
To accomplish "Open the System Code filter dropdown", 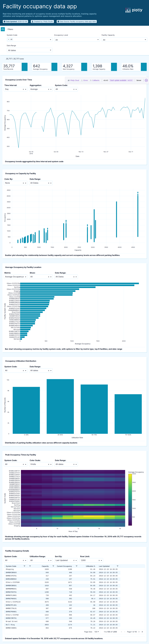I will pyautogui.click(x=29, y=39).
